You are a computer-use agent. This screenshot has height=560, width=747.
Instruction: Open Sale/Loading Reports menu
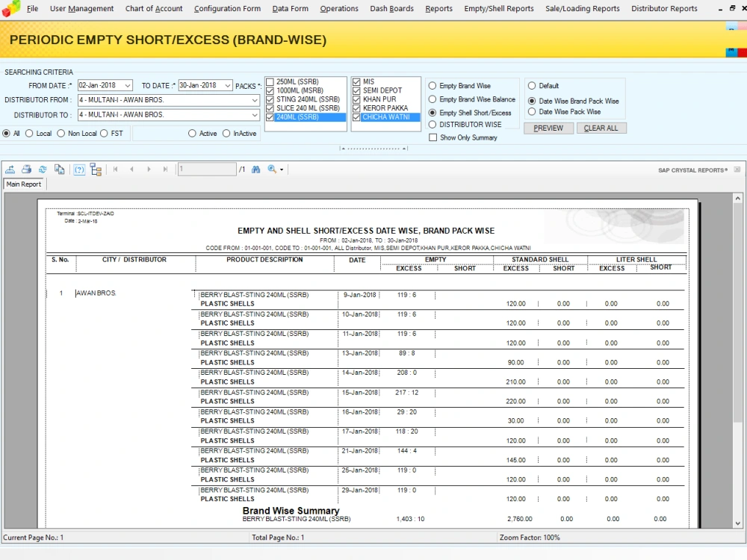pyautogui.click(x=582, y=8)
